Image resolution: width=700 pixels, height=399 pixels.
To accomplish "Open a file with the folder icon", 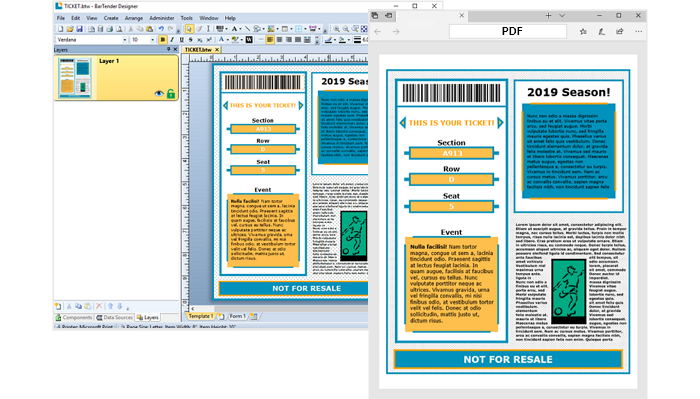I will 70,29.
